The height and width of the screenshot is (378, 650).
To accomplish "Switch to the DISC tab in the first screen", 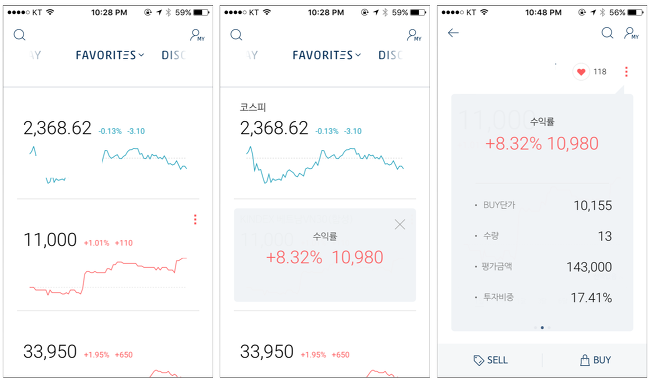I will coord(173,55).
